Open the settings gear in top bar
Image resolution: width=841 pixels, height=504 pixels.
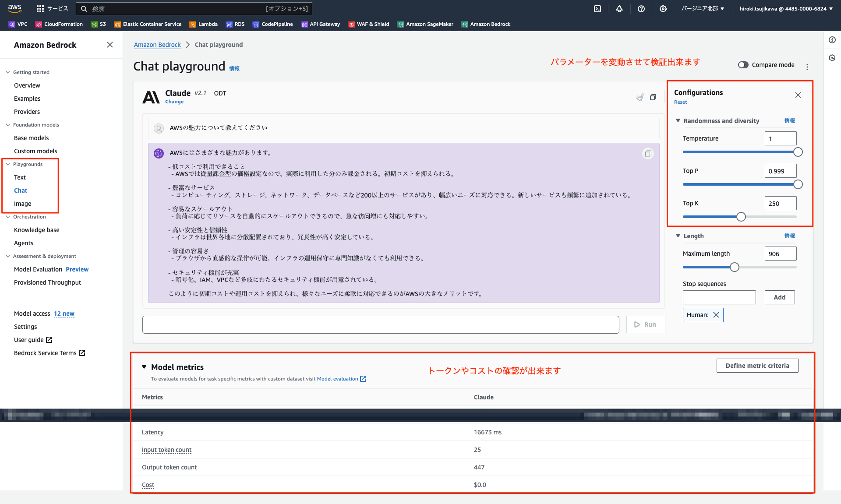click(663, 9)
